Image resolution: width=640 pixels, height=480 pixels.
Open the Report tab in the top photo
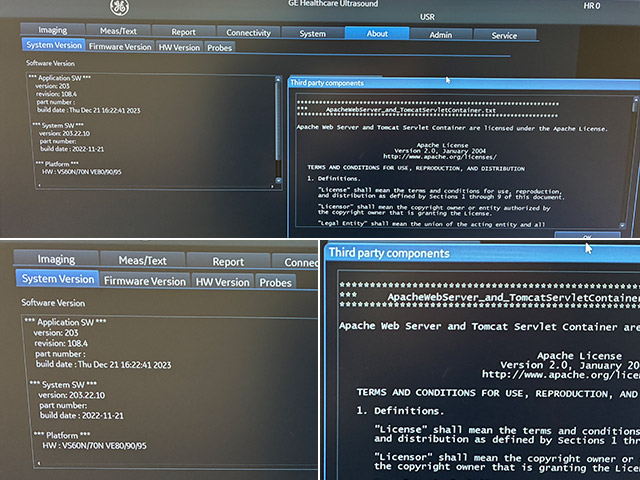(183, 32)
